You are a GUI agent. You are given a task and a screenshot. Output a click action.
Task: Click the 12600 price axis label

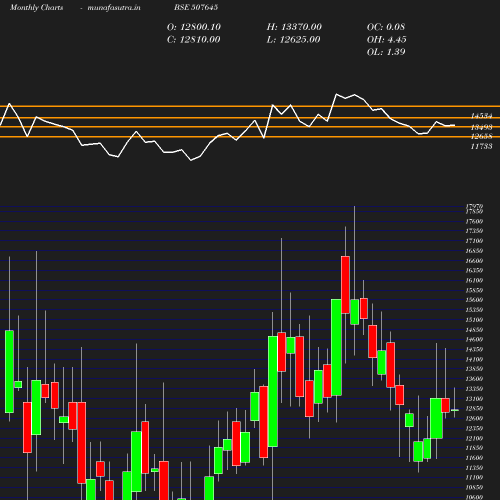coord(474,418)
